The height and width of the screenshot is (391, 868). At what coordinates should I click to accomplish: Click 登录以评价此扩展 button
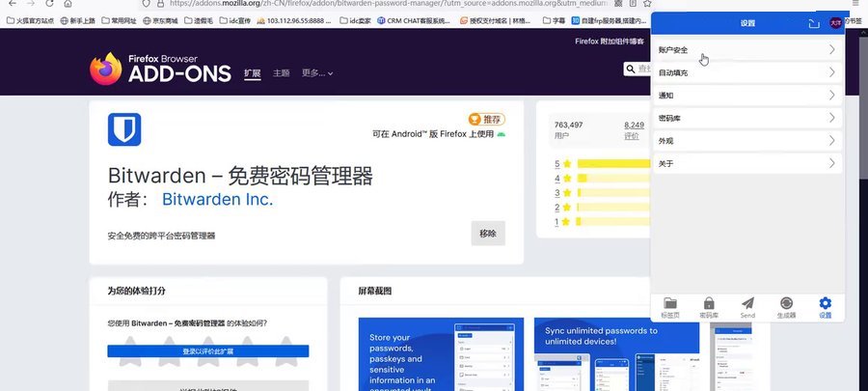pos(208,351)
